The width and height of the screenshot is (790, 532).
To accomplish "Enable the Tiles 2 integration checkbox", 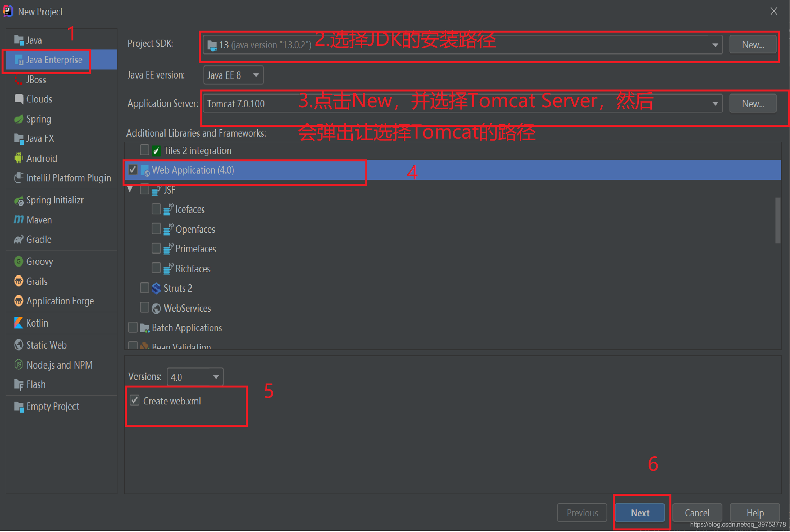I will pyautogui.click(x=145, y=150).
